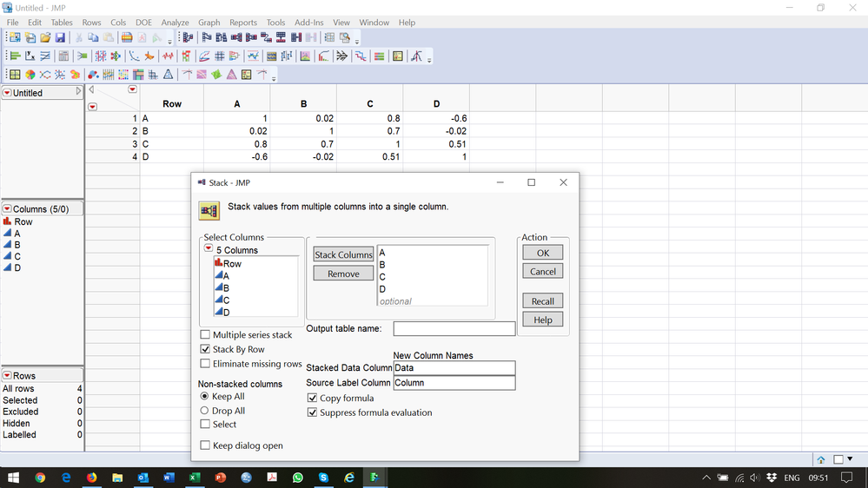The height and width of the screenshot is (488, 868).
Task: Open the Tables menu
Action: pos(62,22)
